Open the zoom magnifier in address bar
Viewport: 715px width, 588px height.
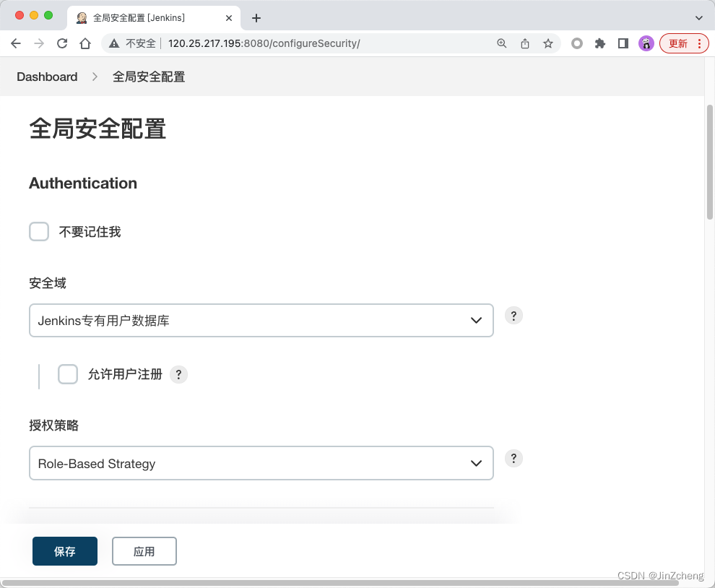click(x=502, y=43)
